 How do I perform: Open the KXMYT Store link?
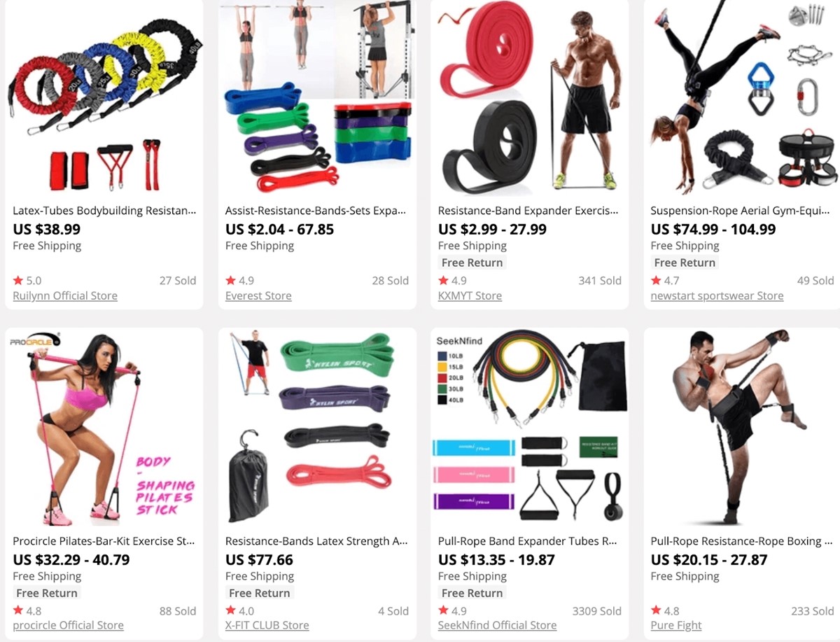[470, 295]
